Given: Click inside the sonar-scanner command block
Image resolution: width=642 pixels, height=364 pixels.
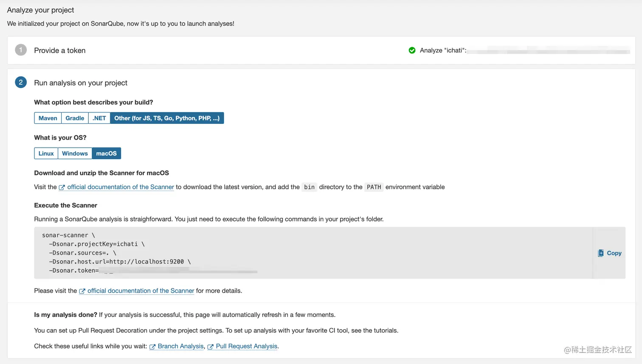Looking at the screenshot, I should 297,253.
